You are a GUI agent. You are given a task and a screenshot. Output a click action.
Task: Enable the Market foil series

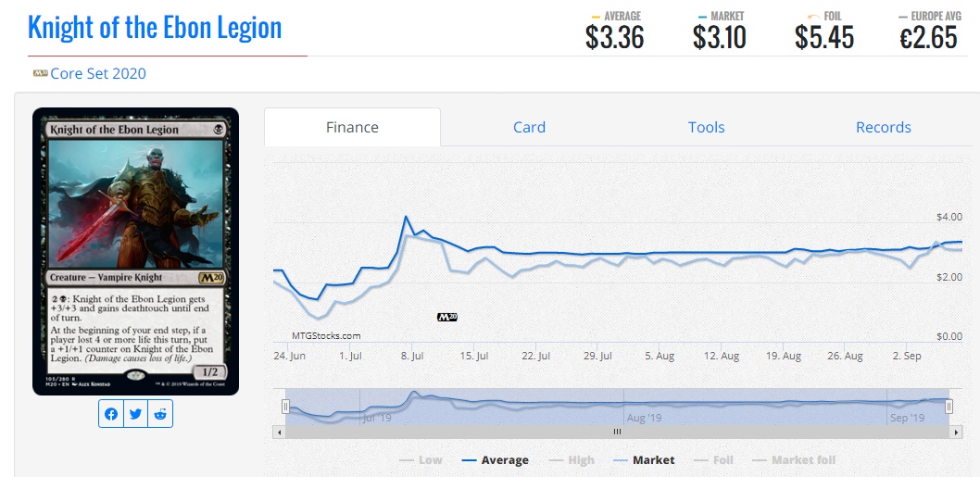pyautogui.click(x=793, y=460)
